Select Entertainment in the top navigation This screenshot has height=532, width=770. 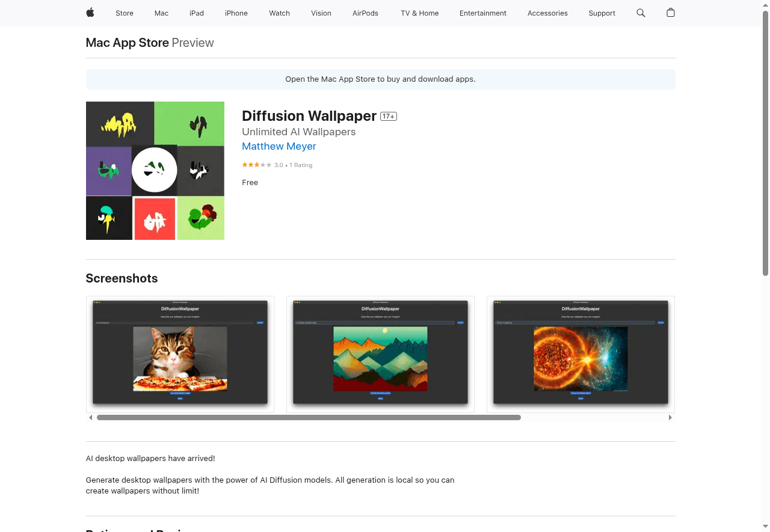(483, 13)
